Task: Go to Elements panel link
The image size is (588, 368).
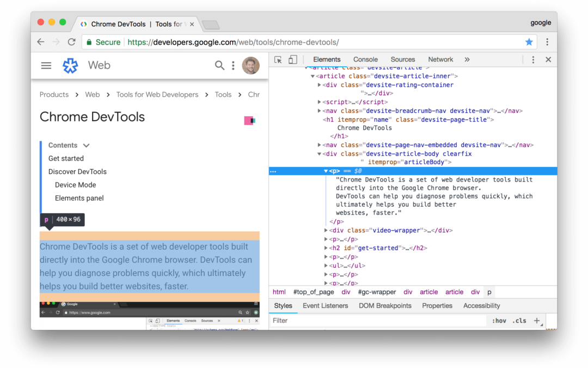Action: point(79,198)
